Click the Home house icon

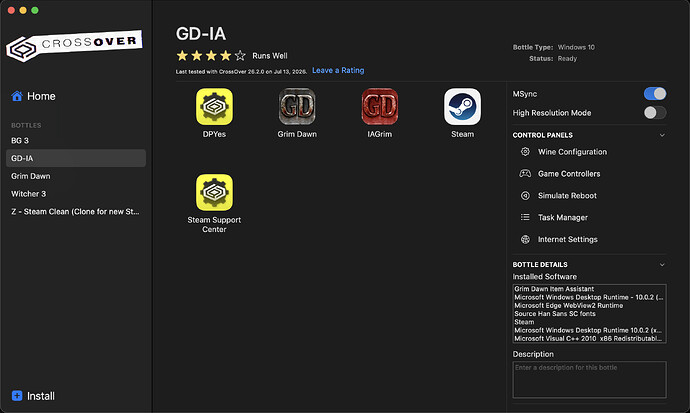(x=17, y=96)
